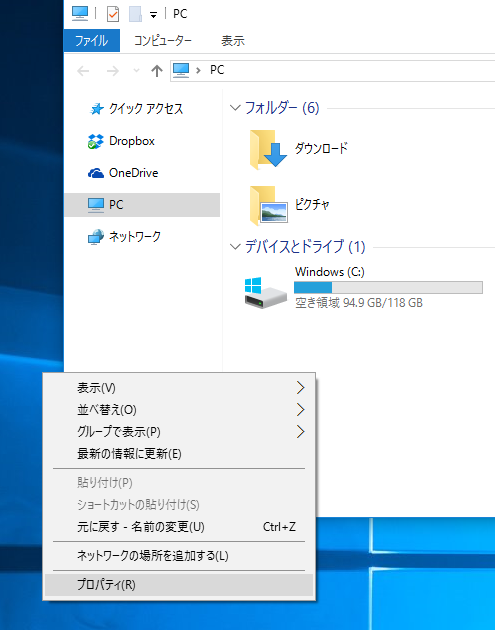Open the ファイル tab

(x=92, y=41)
